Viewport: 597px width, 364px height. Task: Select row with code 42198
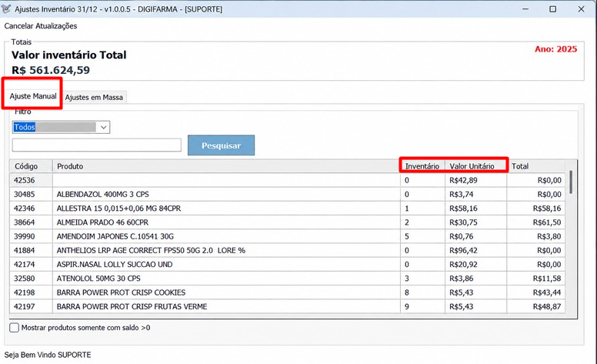(288, 292)
